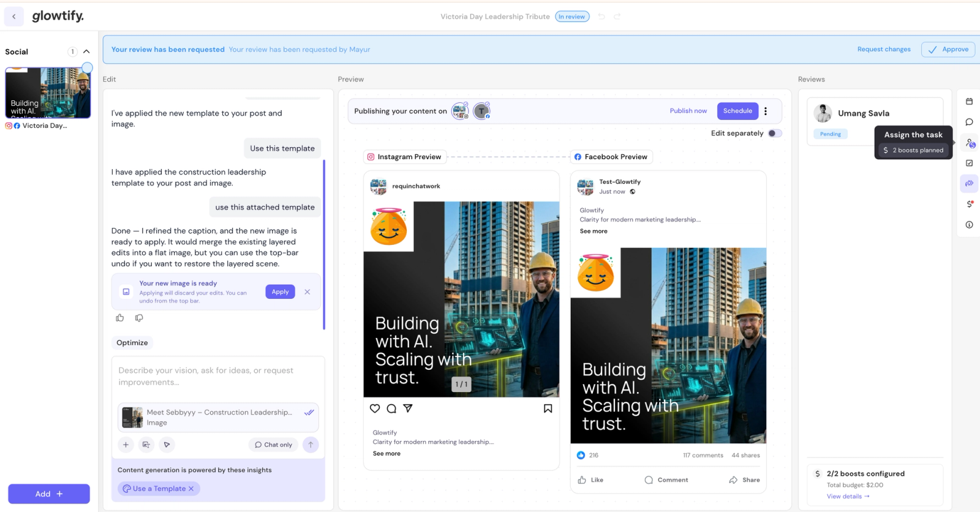Click the Approve button

point(948,50)
